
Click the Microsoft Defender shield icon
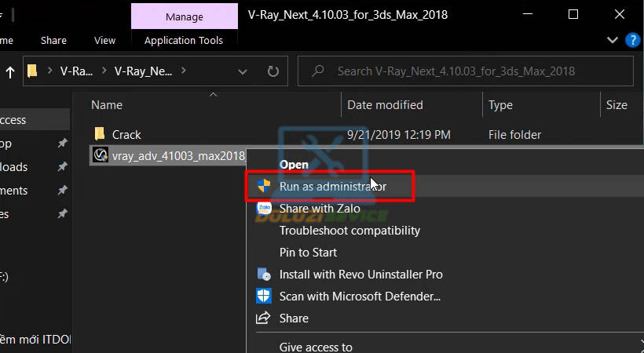coord(264,296)
